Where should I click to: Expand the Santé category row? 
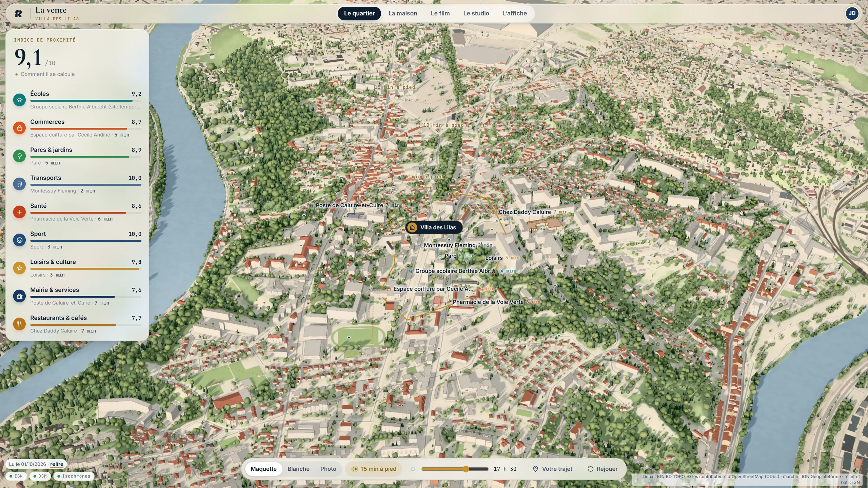tap(77, 212)
